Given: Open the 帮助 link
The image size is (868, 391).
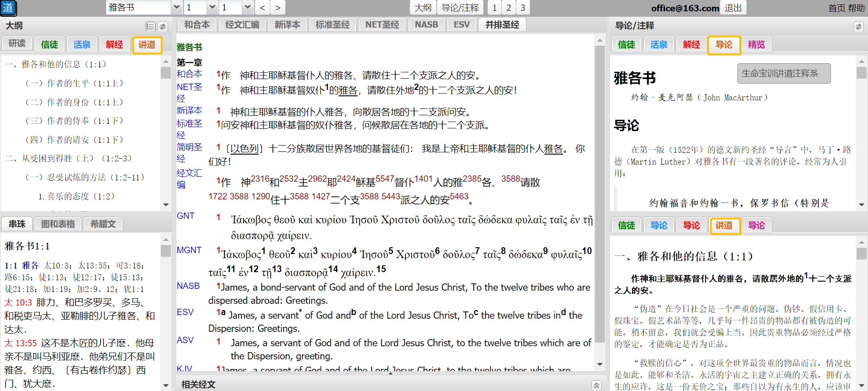Looking at the screenshot, I should pyautogui.click(x=856, y=8).
